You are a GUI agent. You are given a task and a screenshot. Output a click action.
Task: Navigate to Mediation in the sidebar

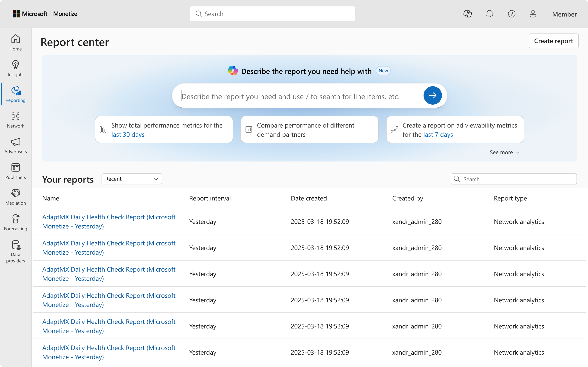click(x=16, y=197)
